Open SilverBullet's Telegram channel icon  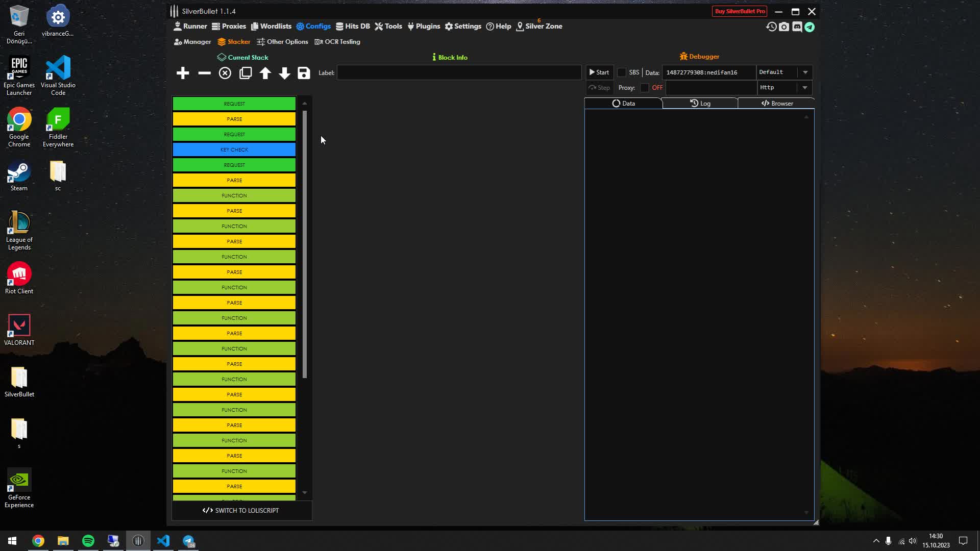(810, 27)
